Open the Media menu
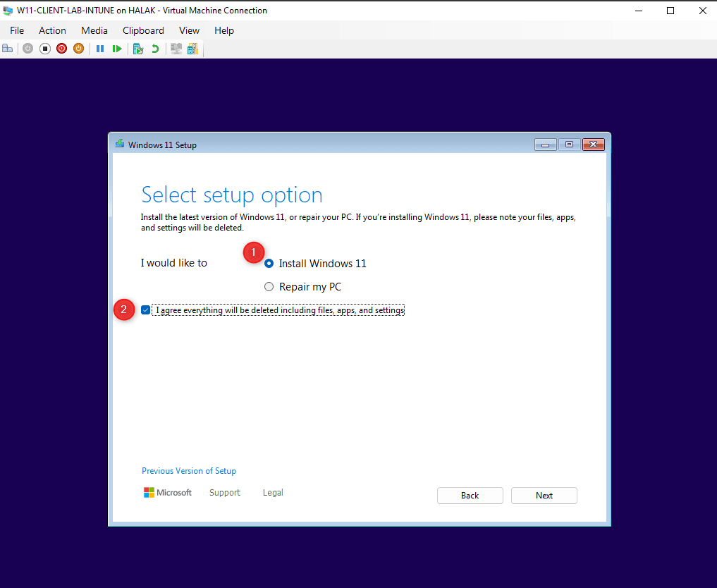Screen dimensions: 717x588 (94, 30)
